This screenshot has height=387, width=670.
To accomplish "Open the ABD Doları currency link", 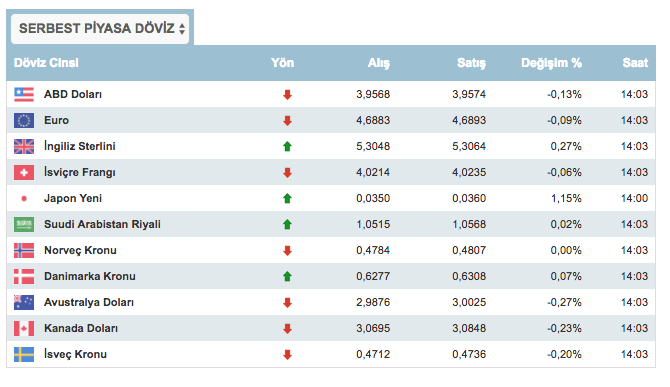I will point(73,94).
